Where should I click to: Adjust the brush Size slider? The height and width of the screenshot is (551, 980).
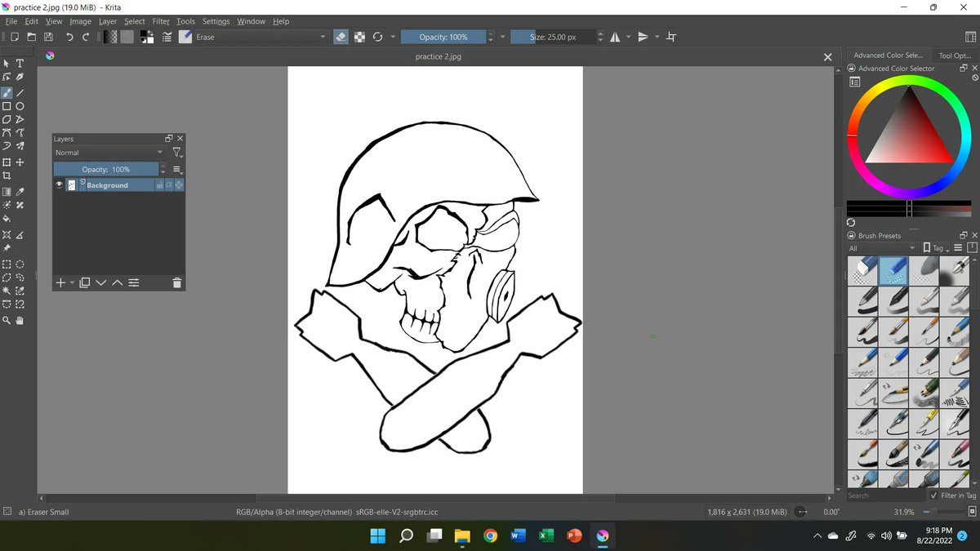[x=553, y=37]
